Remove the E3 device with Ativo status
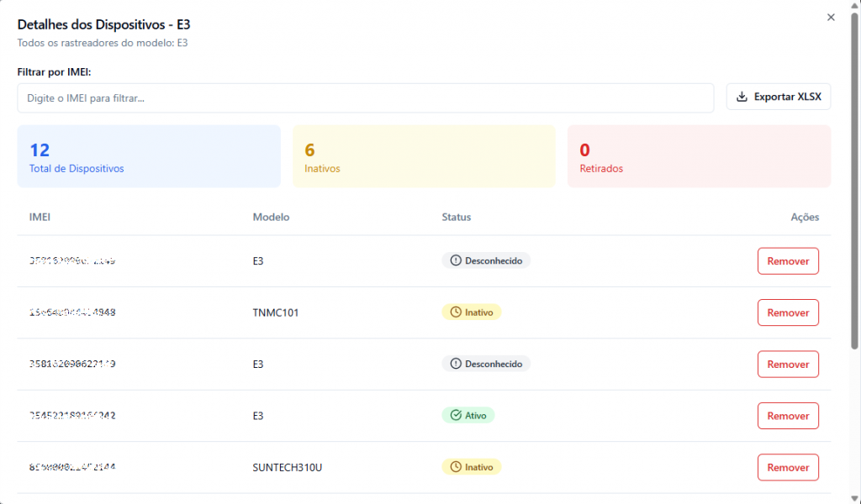 788,416
